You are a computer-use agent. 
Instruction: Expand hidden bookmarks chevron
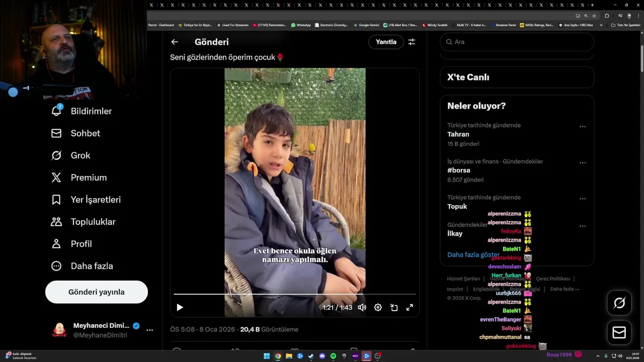tap(601, 25)
